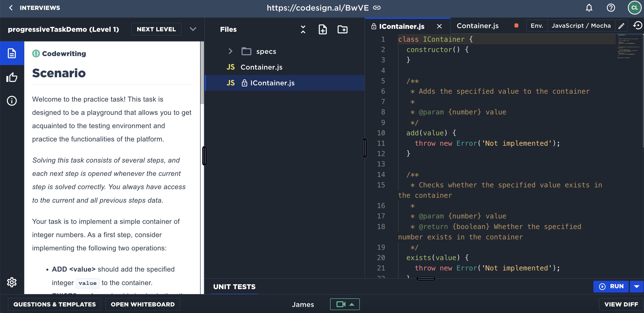Screen dimensions: 644x313
Task: Open notifications bell
Action: (x=589, y=8)
